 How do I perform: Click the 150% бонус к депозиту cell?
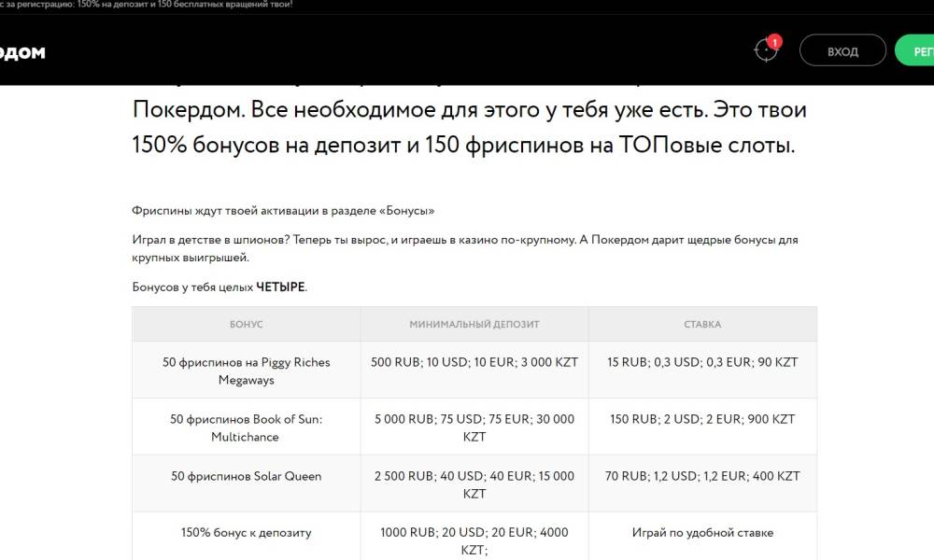coord(246,536)
